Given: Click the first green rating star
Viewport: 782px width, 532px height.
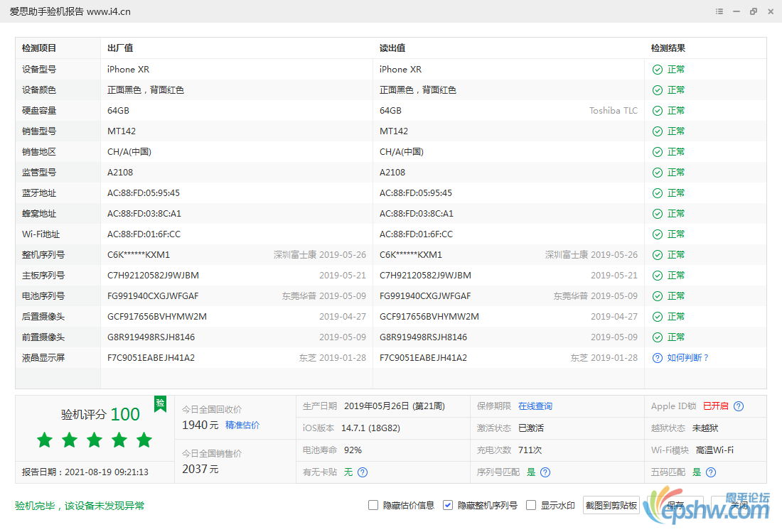Looking at the screenshot, I should (45, 440).
